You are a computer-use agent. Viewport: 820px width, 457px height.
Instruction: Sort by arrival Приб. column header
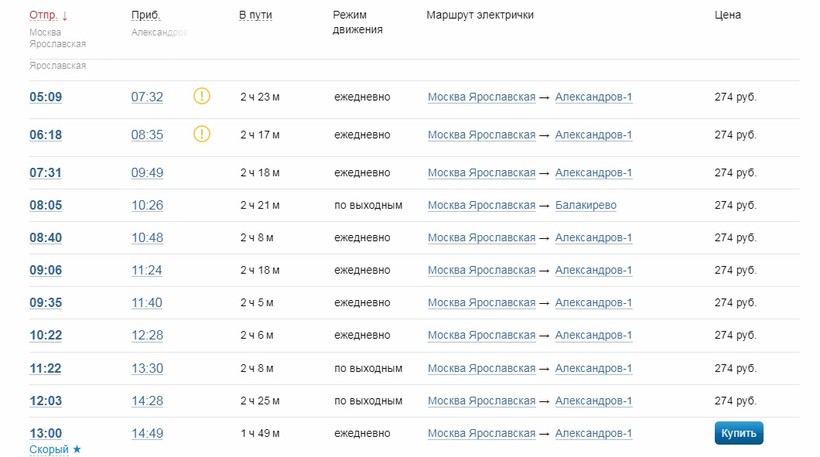tap(145, 16)
